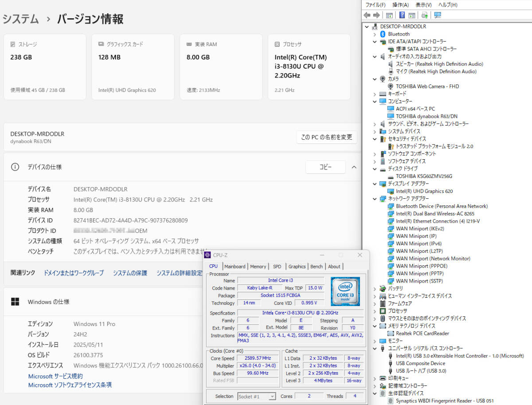Click the update driver icon with green arrow
The image size is (532, 405).
(425, 15)
